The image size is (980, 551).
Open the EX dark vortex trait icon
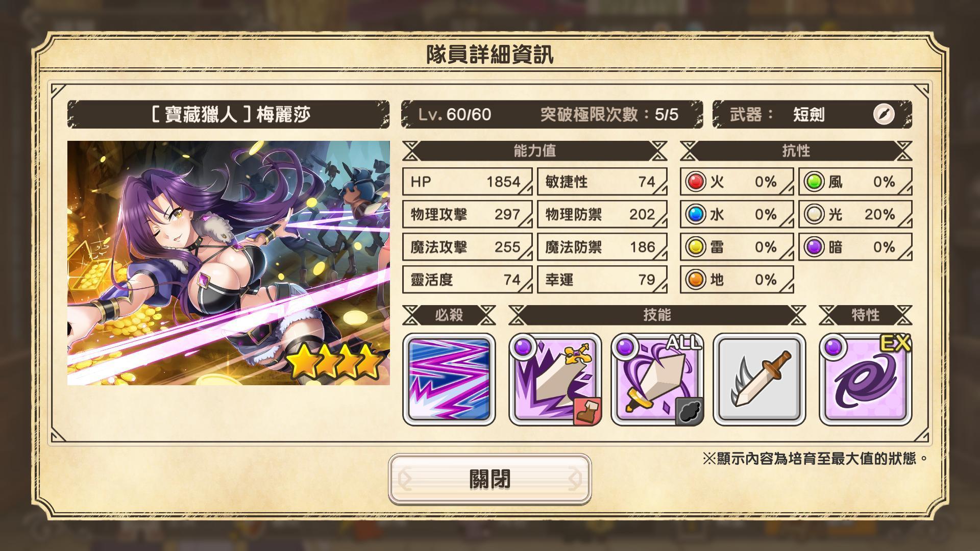coord(866,380)
